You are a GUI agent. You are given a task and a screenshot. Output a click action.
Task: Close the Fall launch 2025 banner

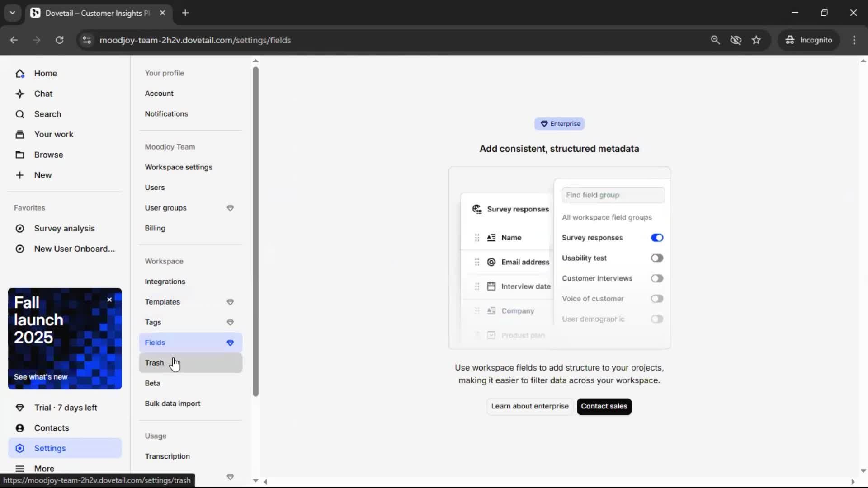click(x=109, y=300)
